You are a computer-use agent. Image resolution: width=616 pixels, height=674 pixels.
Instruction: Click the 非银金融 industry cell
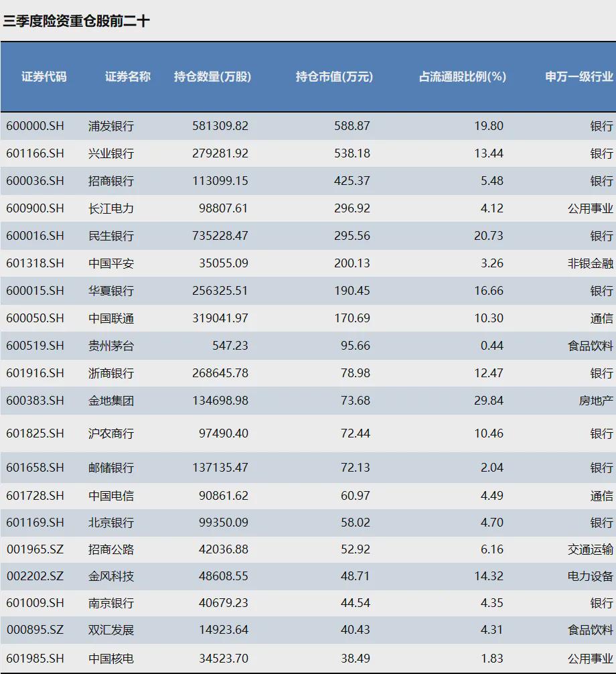tap(591, 263)
